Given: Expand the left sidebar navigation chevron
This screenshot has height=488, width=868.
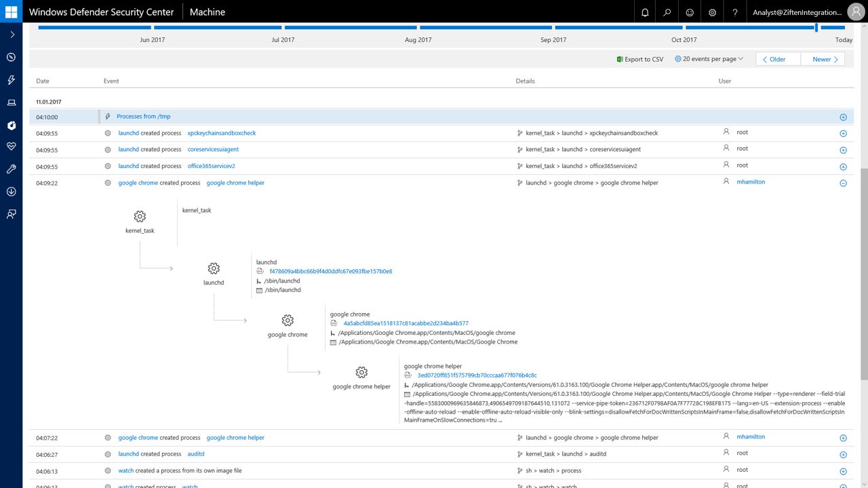Looking at the screenshot, I should tap(12, 35).
